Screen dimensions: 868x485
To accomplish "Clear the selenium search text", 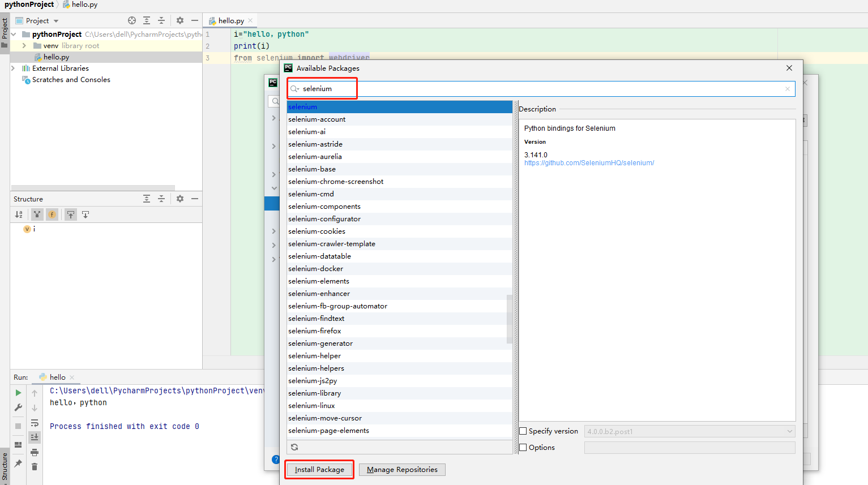I will (x=787, y=89).
